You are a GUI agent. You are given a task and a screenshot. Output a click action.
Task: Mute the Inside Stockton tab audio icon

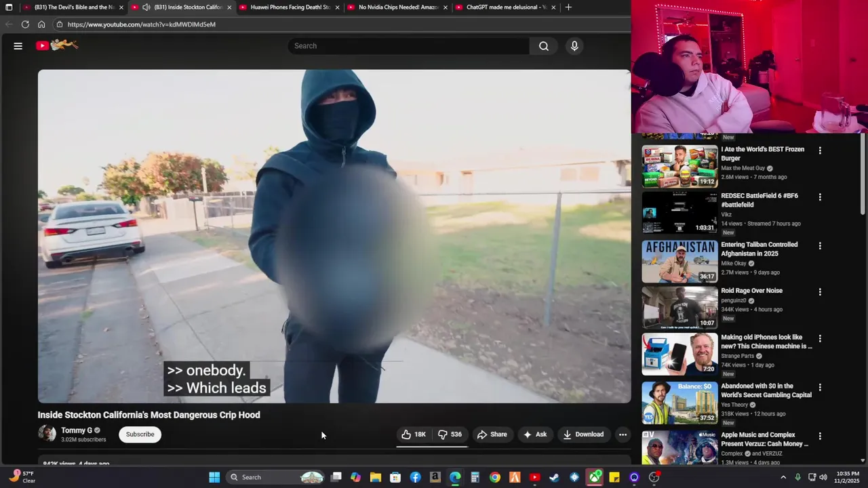point(146,7)
